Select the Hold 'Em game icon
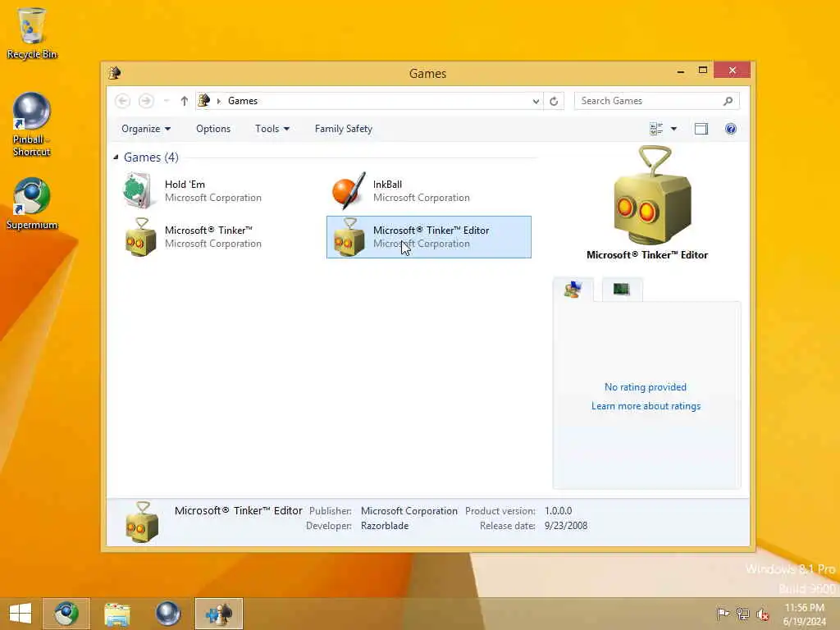Screen dimensions: 840x630 point(139,190)
